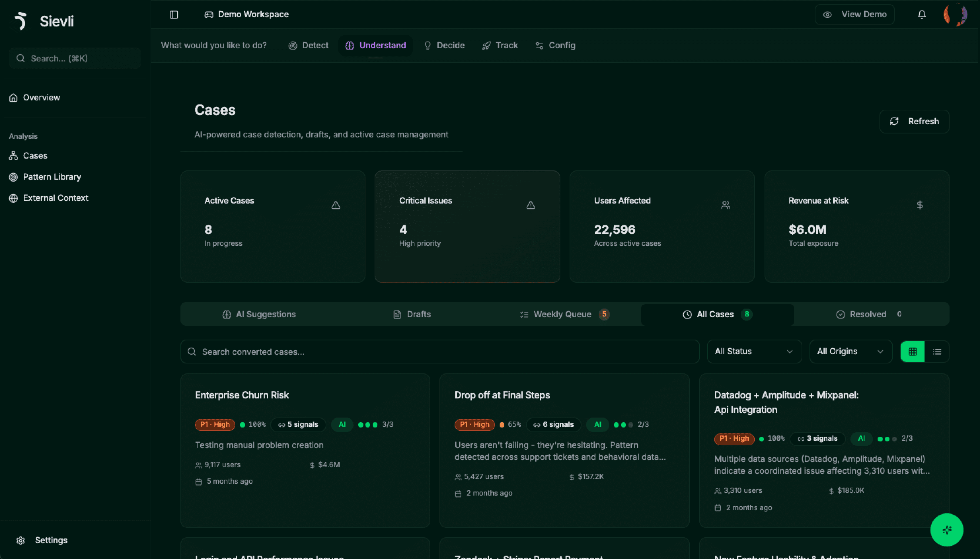Click the Sievli logo icon
Screen dimensions: 980x559
coord(21,21)
